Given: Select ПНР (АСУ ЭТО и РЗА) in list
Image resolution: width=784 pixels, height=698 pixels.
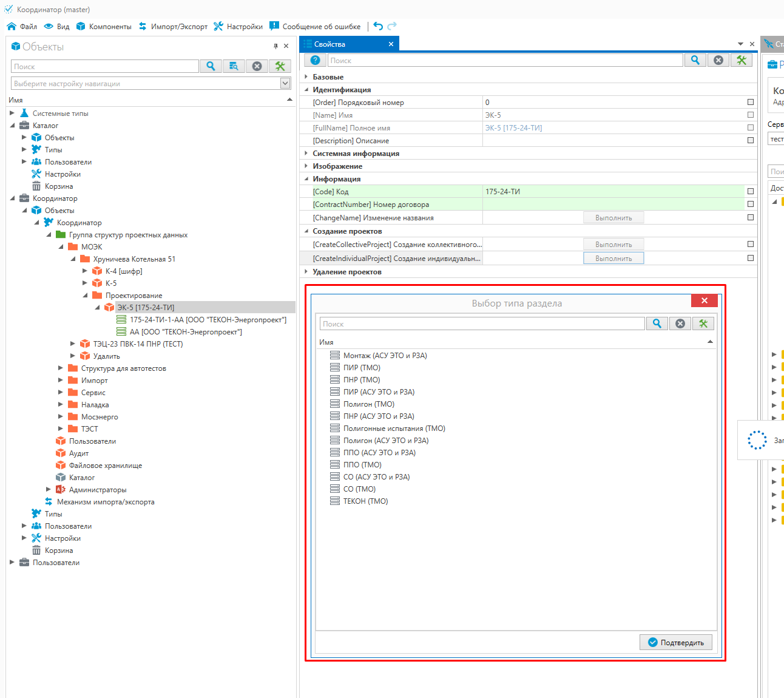Looking at the screenshot, I should click(379, 416).
